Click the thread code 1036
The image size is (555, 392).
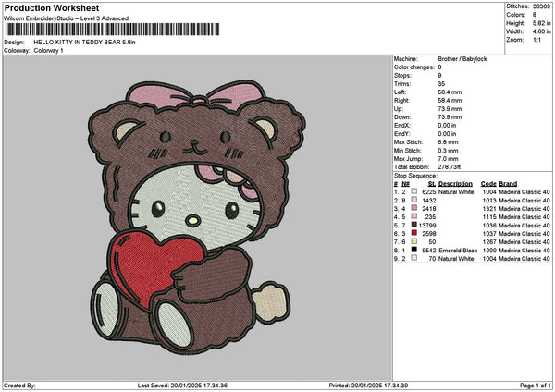[x=489, y=226]
